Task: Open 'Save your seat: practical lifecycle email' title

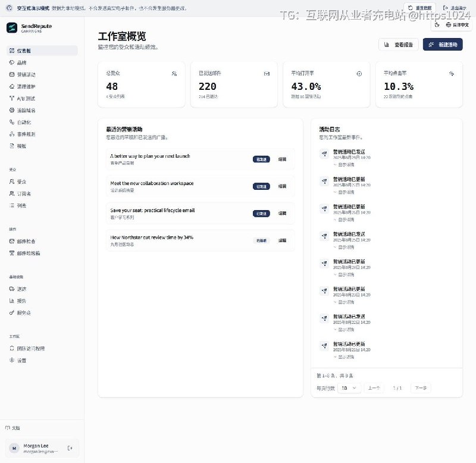Action: (x=152, y=210)
